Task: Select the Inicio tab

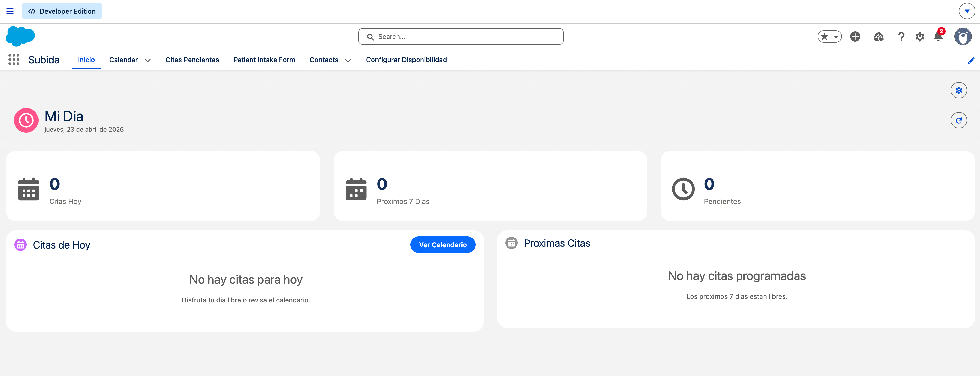Action: pos(86,60)
